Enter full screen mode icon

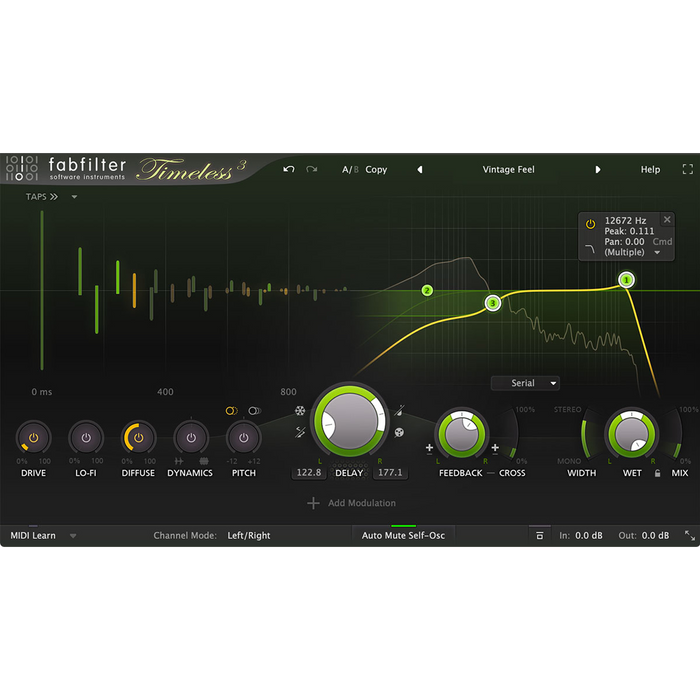tap(688, 169)
